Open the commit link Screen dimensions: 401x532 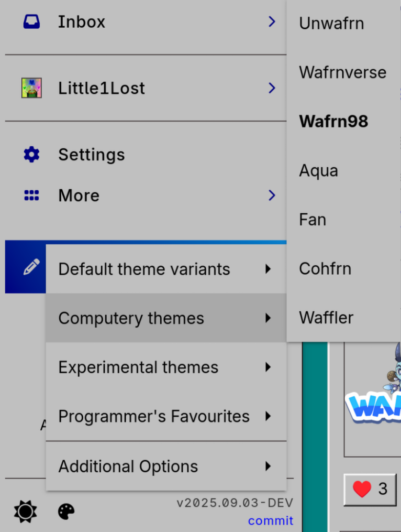coord(271,521)
